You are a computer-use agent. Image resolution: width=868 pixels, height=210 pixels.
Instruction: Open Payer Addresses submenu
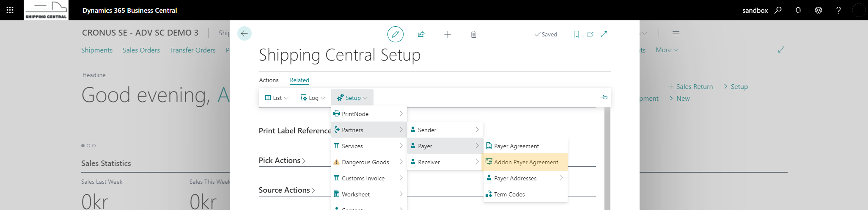pos(525,178)
